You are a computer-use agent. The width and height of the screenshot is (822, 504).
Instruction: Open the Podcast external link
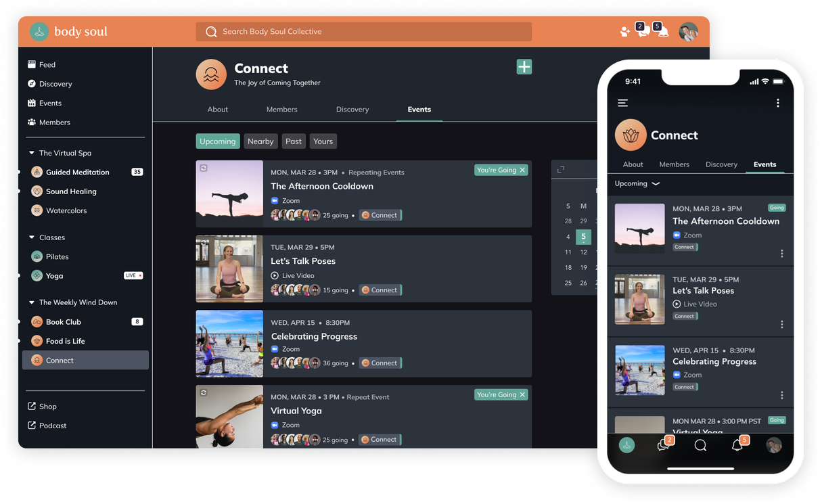(x=52, y=426)
